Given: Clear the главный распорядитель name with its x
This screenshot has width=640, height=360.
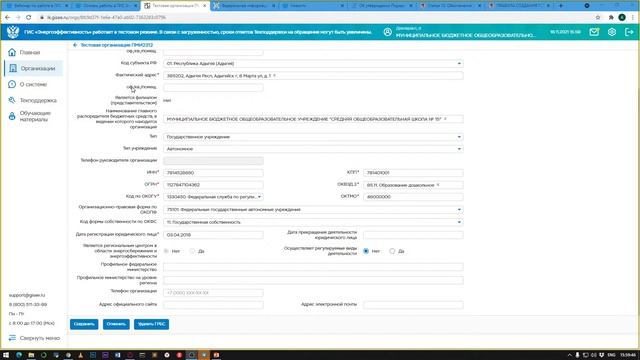Looking at the screenshot, I should tap(445, 119).
